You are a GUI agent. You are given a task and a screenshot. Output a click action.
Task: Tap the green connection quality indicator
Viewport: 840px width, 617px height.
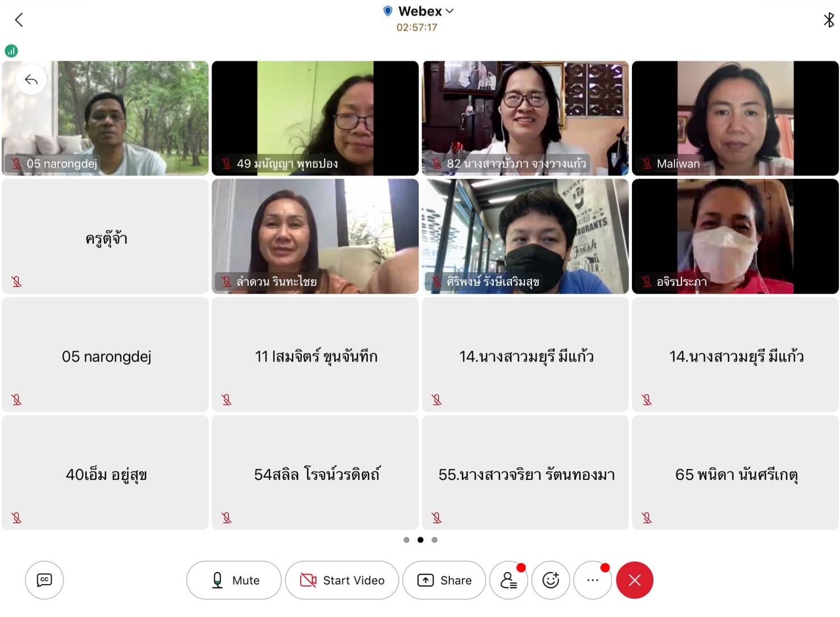click(11, 51)
